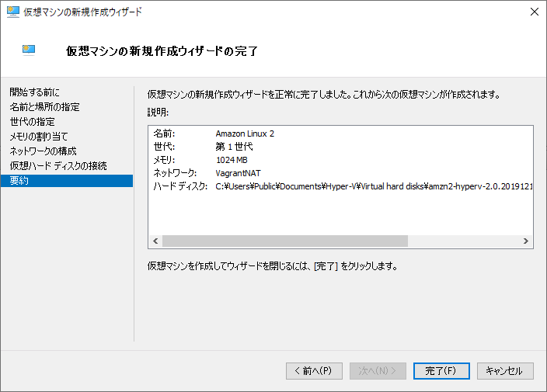The image size is (547, 392).
Task: Click the summary box's left scroll arrow
Action: click(x=155, y=241)
